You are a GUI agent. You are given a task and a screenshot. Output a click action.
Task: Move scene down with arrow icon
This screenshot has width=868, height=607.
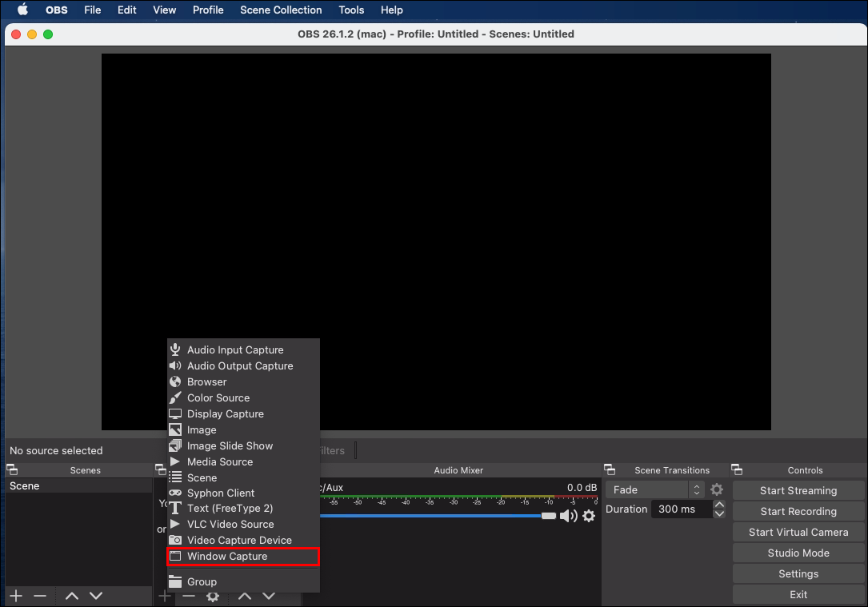coord(96,596)
